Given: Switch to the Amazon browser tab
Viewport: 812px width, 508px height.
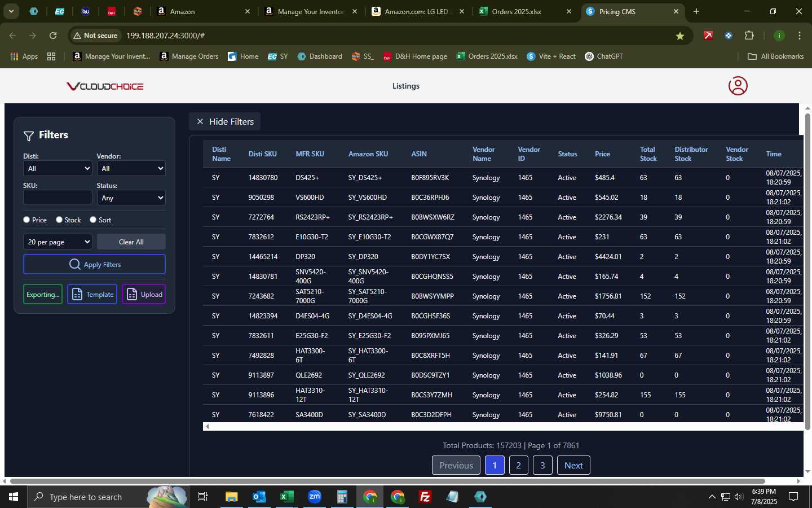Looking at the screenshot, I should tap(203, 11).
